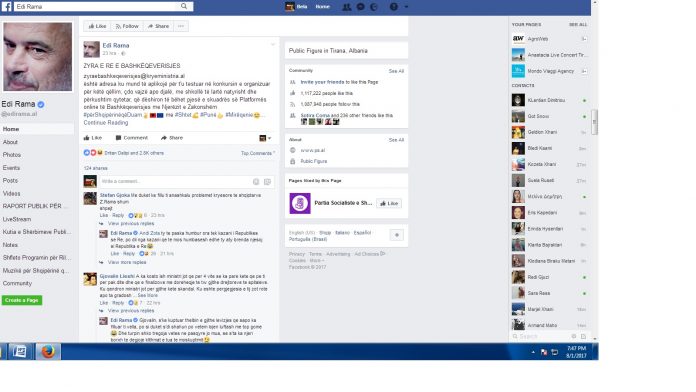Open the friend requests icon
The height and width of the screenshot is (392, 696).
(x=347, y=7)
